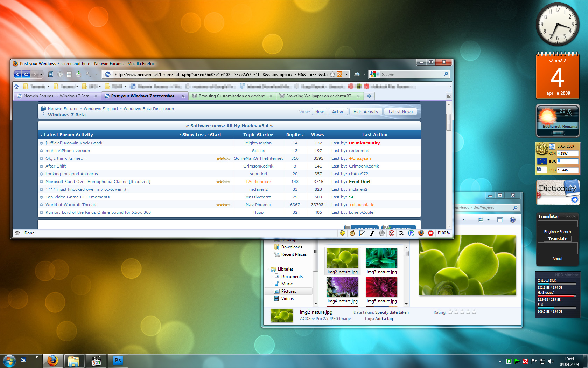
Task: Toggle Latest News view on the forum
Action: click(400, 111)
